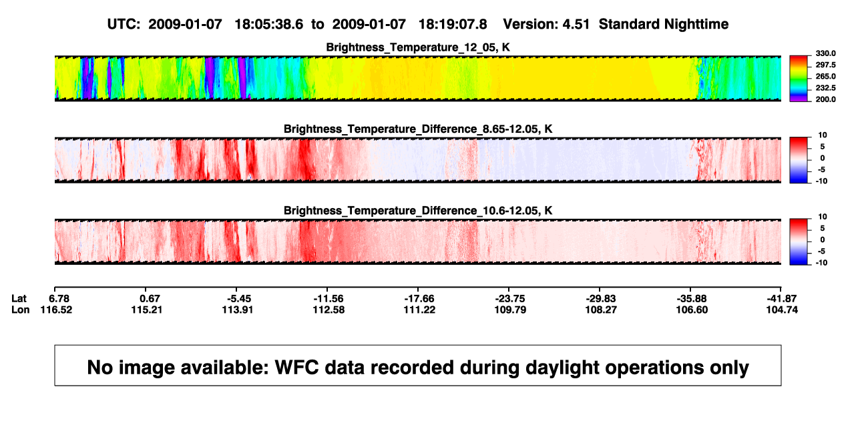
Task: Click the Brightness_Temperature_Difference_10.6-12.05 plot strip
Action: 418,242
